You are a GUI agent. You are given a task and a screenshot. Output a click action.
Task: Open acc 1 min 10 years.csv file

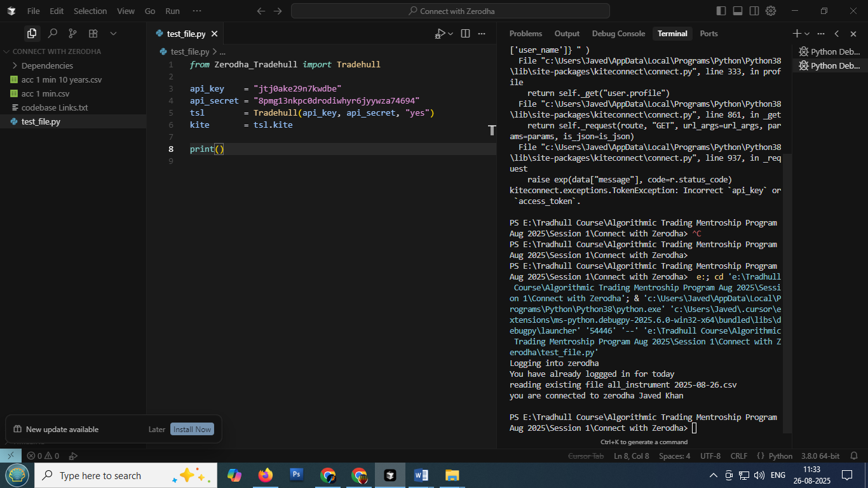[61, 79]
